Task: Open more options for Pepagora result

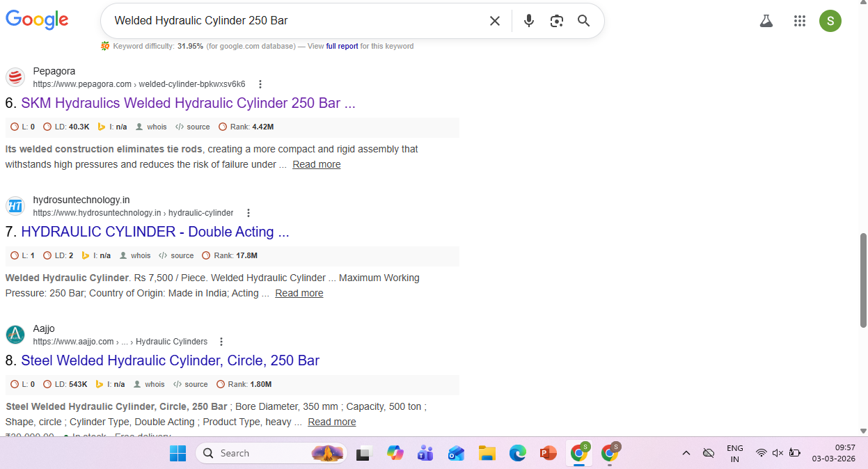Action: [x=260, y=84]
